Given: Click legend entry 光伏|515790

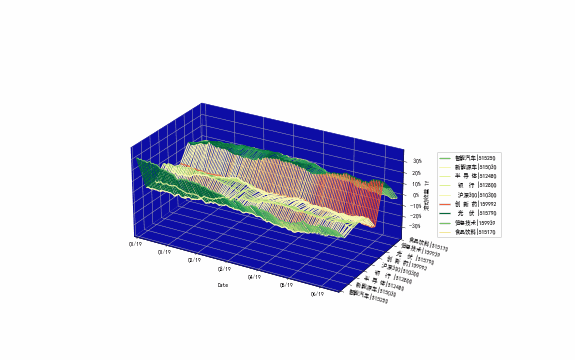Looking at the screenshot, I should [x=468, y=213].
